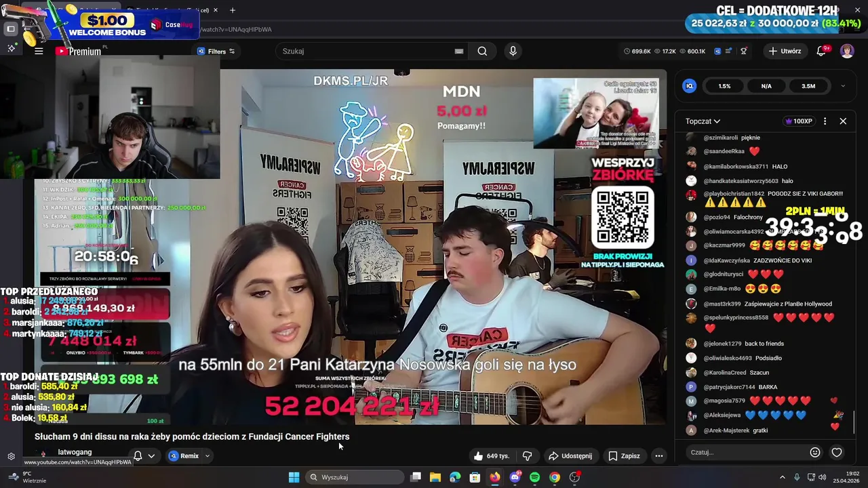The height and width of the screenshot is (488, 868).
Task: Like the video with 649 tys.
Action: [x=492, y=456]
